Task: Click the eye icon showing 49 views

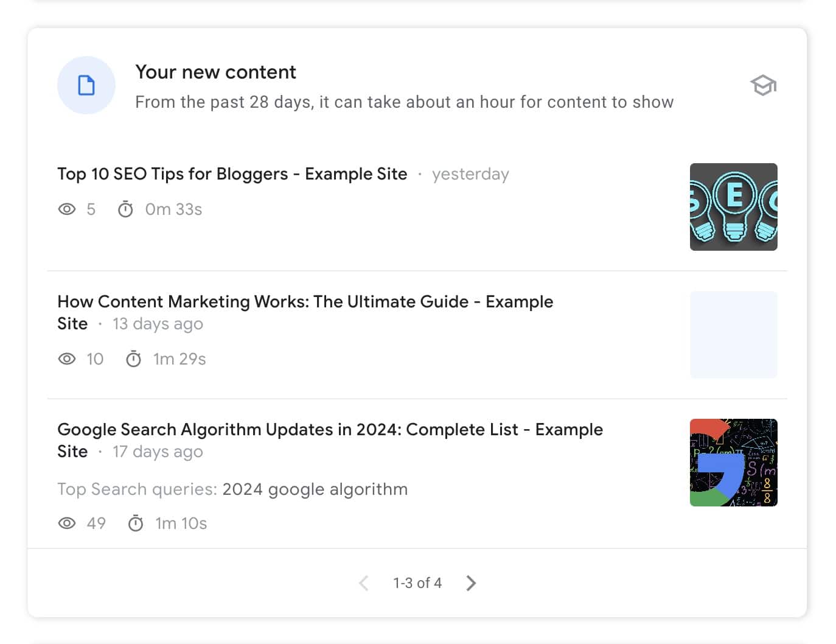Action: tap(67, 523)
